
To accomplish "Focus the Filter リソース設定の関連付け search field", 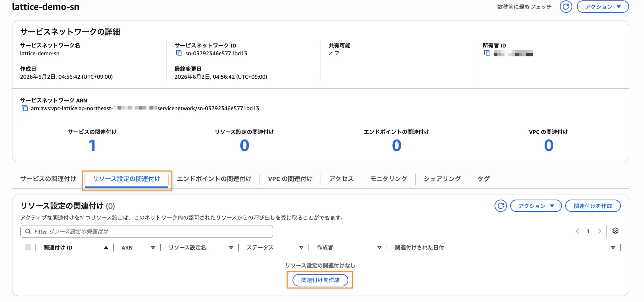I will point(147,231).
